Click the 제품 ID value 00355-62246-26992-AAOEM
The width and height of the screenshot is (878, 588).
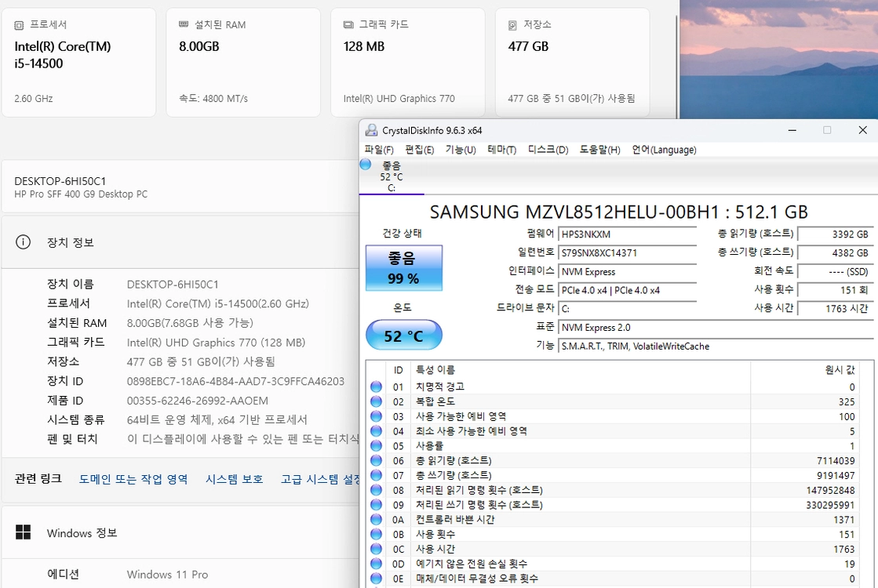[x=197, y=401]
